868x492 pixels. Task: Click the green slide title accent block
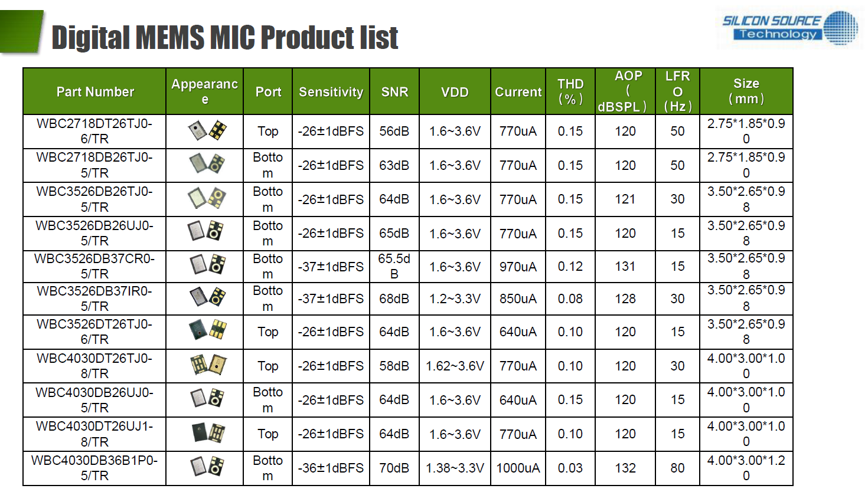[x=21, y=31]
